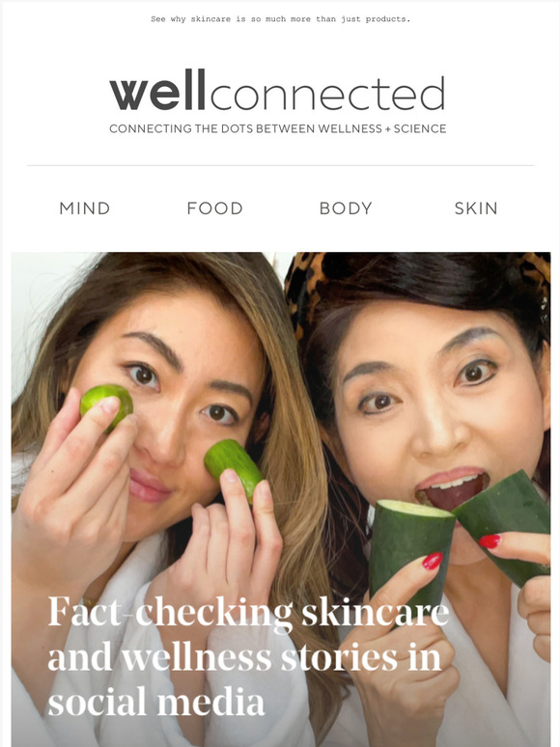Open the "Fact-checking skincare and wellness stories" headline
This screenshot has width=560, height=747.
click(x=248, y=657)
